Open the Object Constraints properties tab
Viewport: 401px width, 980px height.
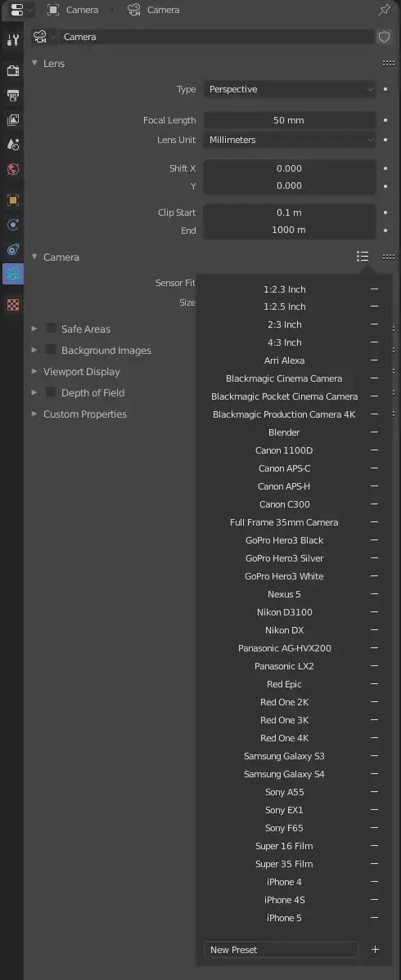click(12, 249)
